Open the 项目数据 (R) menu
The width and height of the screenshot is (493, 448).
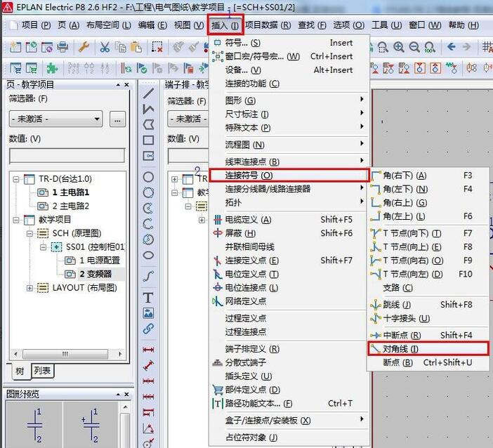point(268,25)
